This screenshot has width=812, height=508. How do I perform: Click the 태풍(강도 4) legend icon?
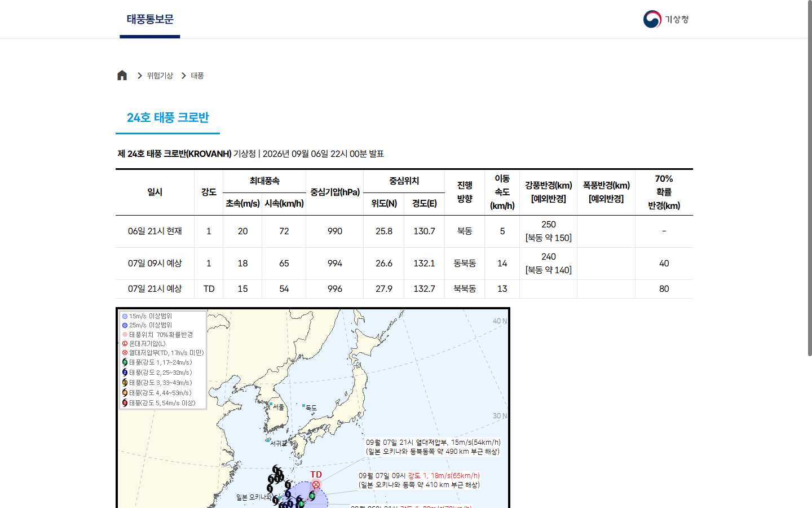[125, 393]
